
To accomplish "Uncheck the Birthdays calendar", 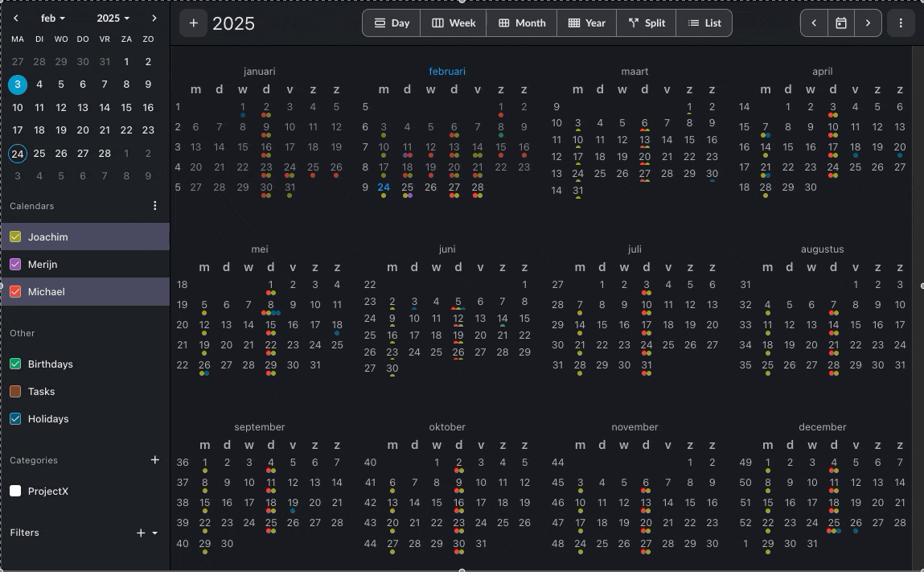I will [15, 364].
